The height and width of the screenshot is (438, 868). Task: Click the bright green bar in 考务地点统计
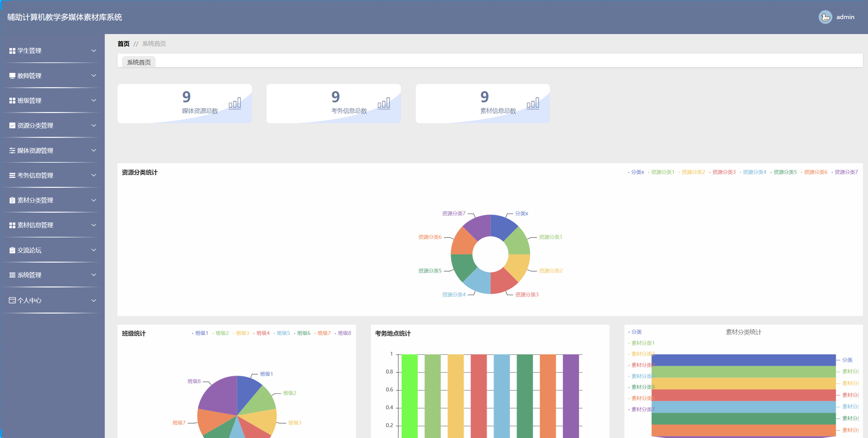[409, 396]
